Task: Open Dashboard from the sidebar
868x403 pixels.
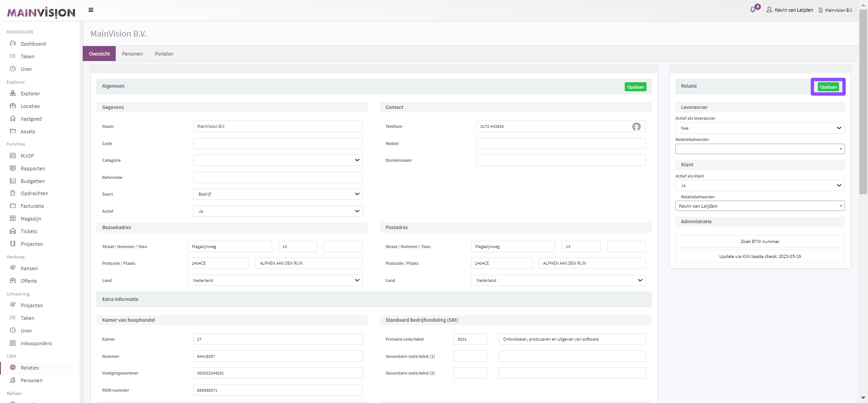Action: point(33,44)
